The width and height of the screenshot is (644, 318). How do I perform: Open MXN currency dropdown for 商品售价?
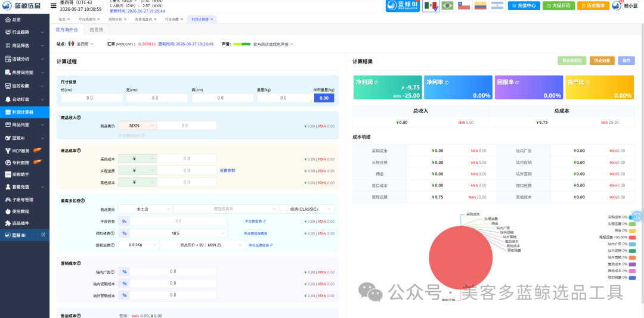[138, 126]
